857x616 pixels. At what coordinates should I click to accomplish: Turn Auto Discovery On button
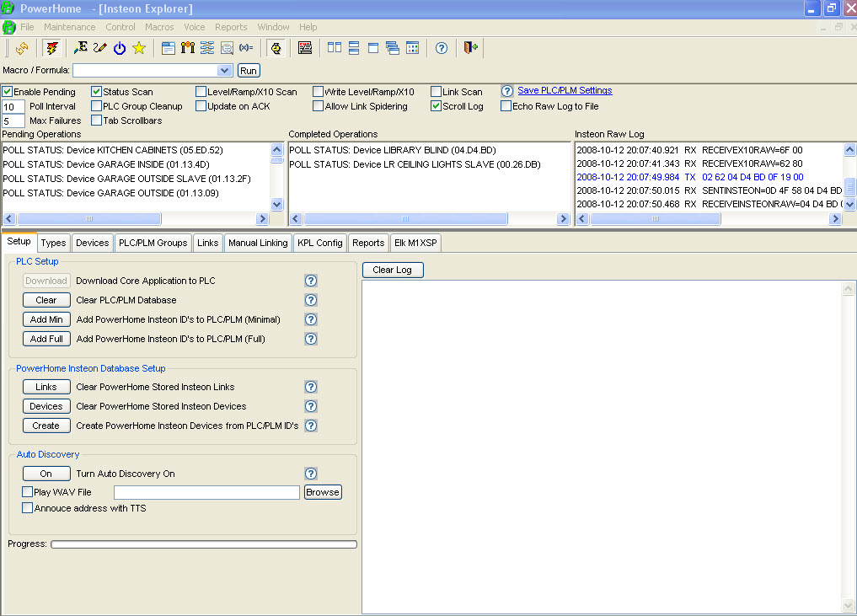[x=46, y=474]
